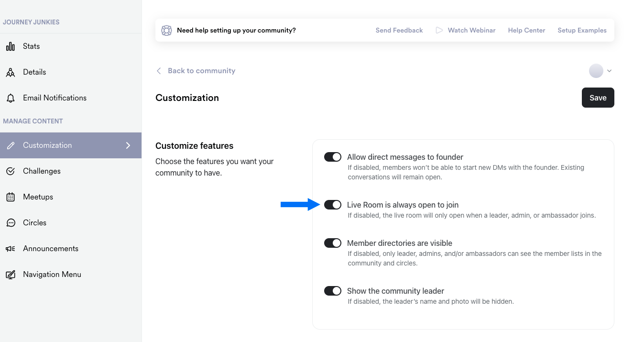Click Setup Examples link
The height and width of the screenshot is (342, 644).
582,30
